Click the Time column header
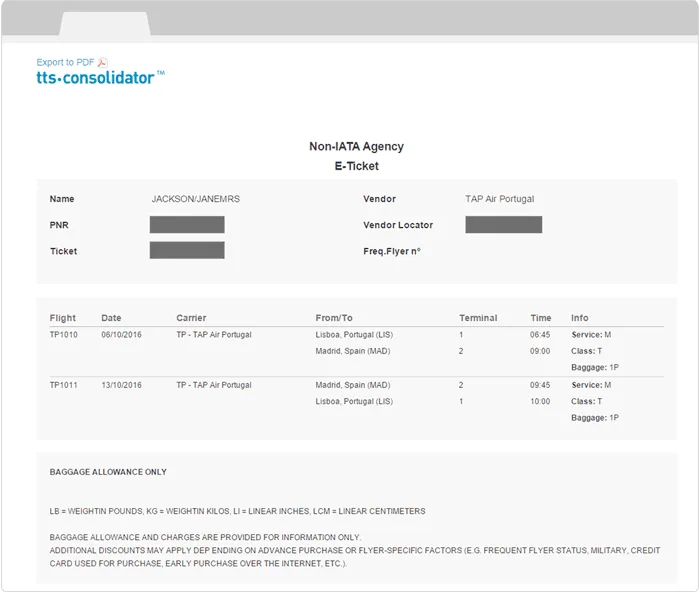Viewport: 700px width, 593px height. click(541, 318)
